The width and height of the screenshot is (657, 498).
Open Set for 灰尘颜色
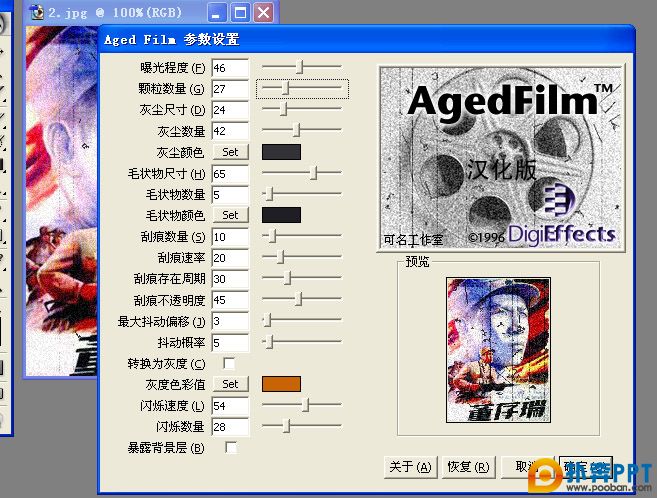coord(230,152)
